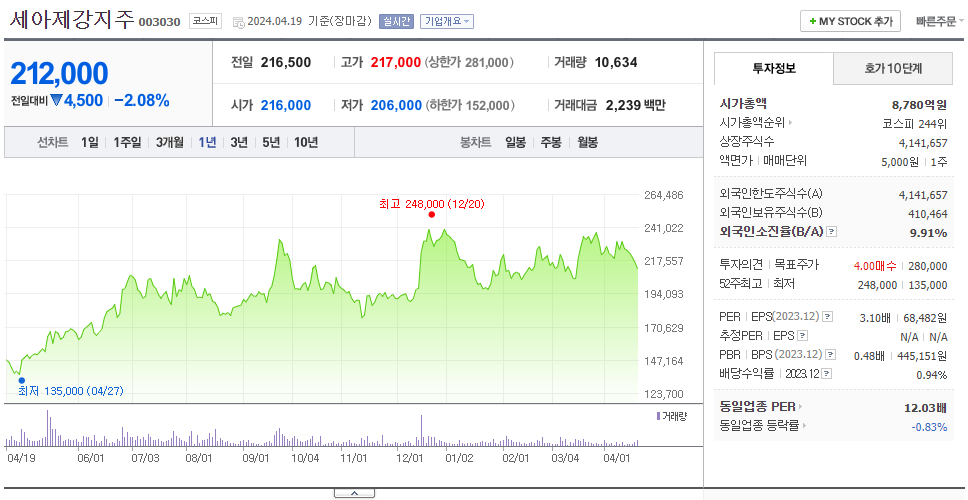Click plus icon in MY STOCK 추가
The image size is (968, 500).
pos(812,22)
